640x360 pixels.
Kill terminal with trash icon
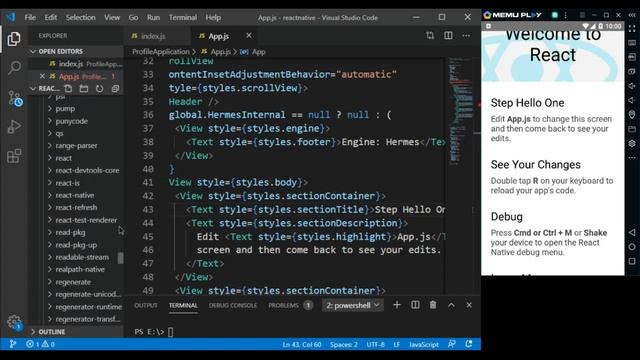(433, 305)
